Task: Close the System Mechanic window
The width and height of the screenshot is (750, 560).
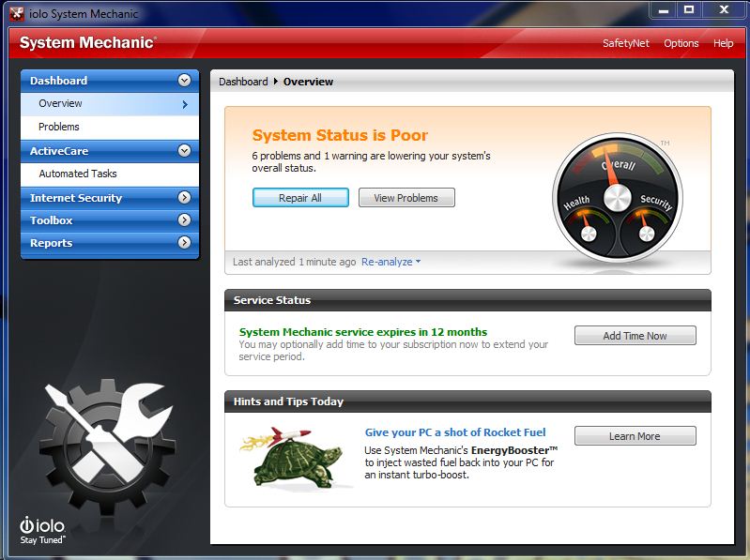Action: 724,9
